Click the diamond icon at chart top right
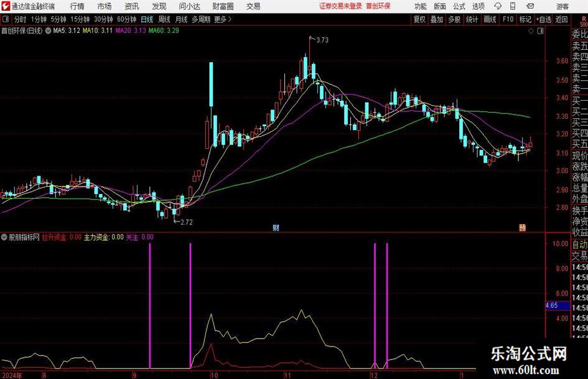Viewport: 588px width, 379px height. tap(531, 31)
